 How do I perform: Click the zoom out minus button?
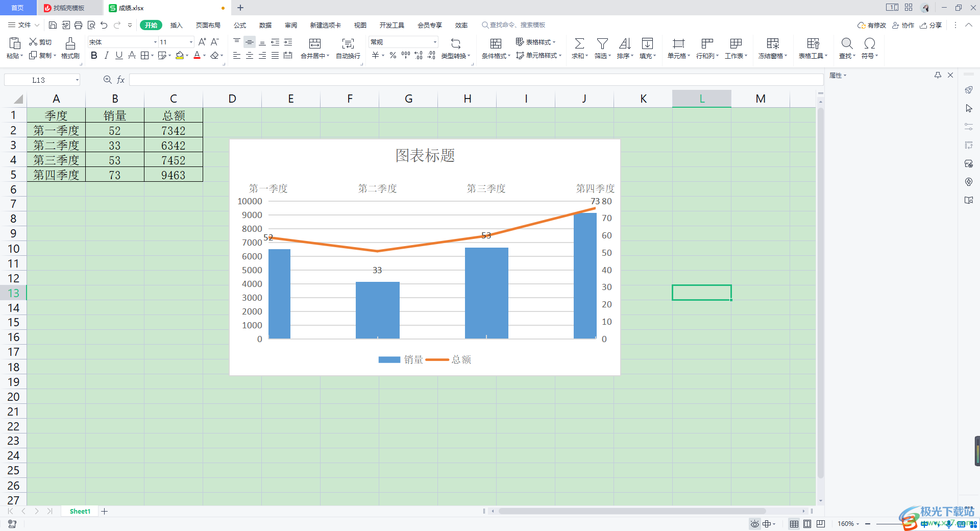click(x=868, y=524)
